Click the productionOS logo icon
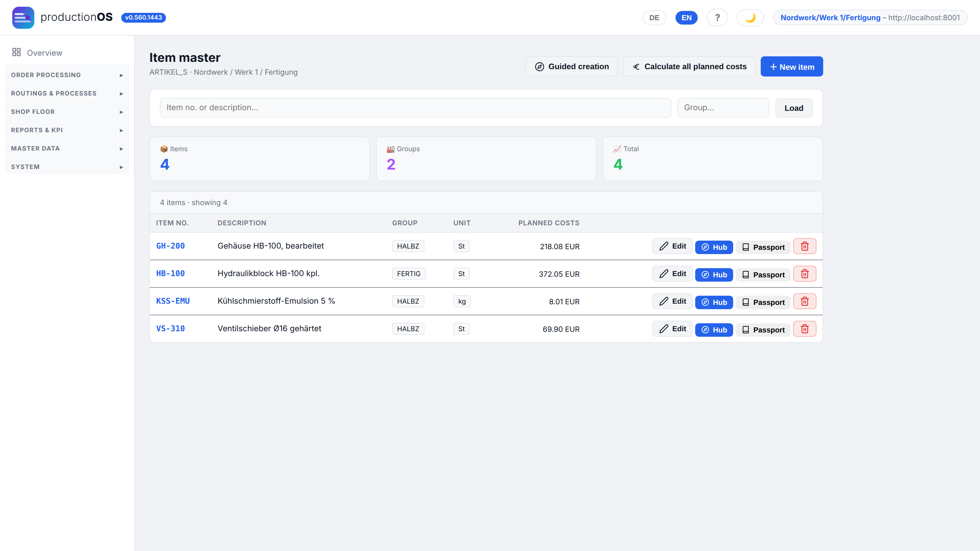 23,17
